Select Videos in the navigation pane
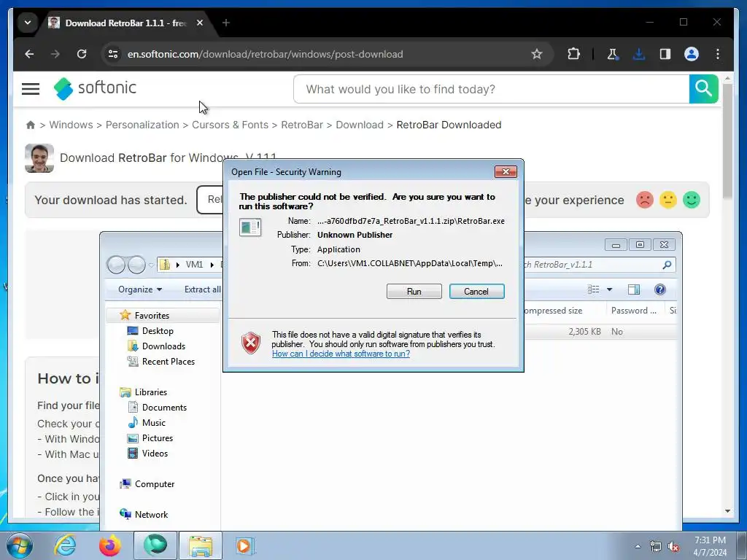The height and width of the screenshot is (560, 747). point(155,454)
